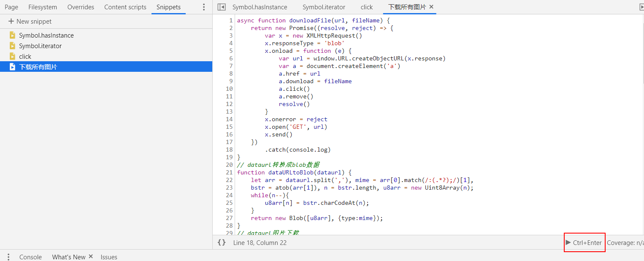Click line number 21 in gutter

[229, 172]
